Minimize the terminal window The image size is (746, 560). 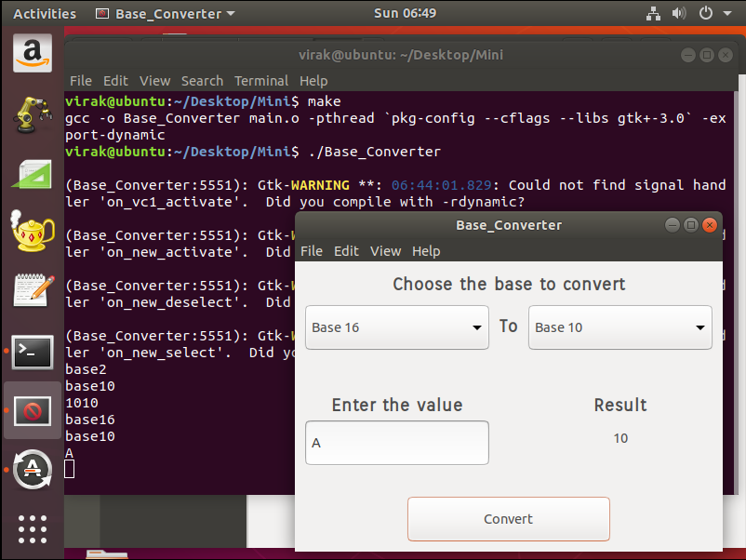(x=688, y=55)
